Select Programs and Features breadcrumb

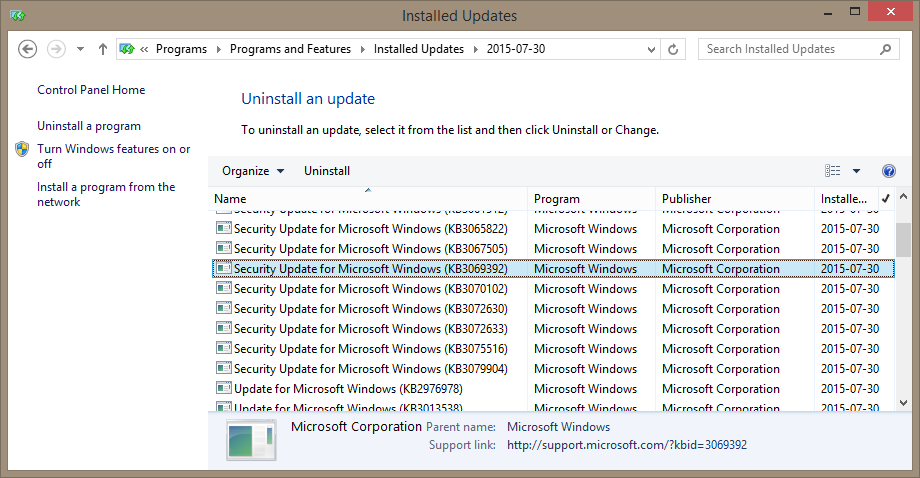click(x=290, y=49)
